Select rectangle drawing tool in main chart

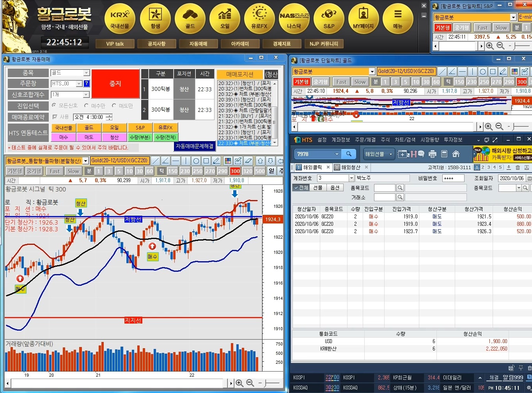206,161
